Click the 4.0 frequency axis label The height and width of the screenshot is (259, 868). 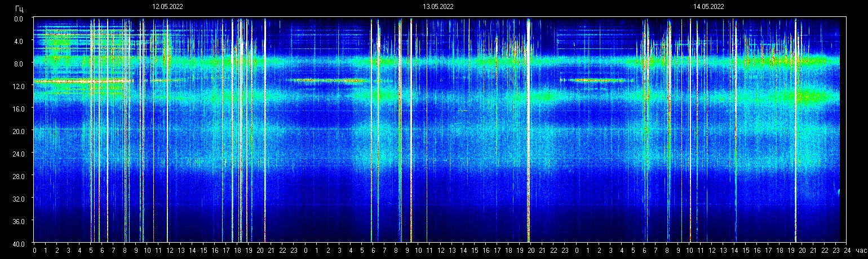(19, 41)
